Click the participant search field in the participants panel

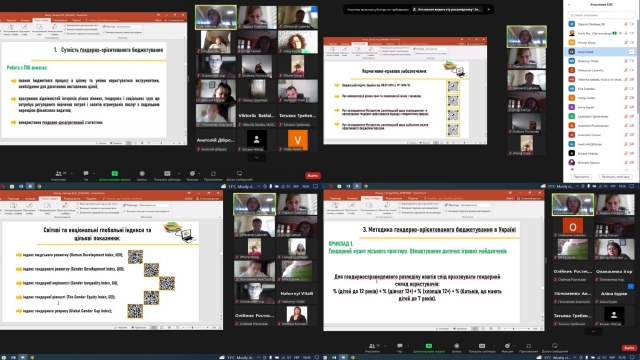tap(601, 15)
